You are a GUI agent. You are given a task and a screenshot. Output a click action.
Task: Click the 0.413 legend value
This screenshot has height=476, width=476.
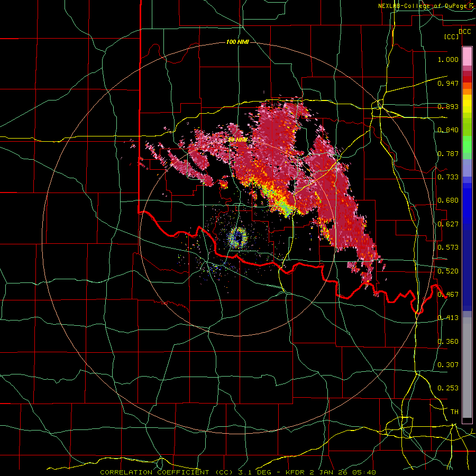click(x=448, y=317)
